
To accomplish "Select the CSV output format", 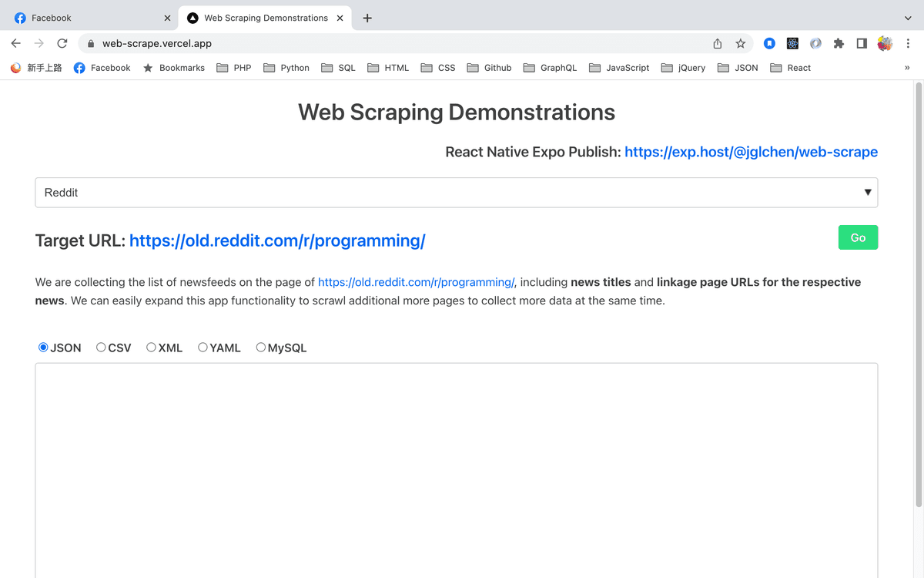I will pyautogui.click(x=101, y=348).
